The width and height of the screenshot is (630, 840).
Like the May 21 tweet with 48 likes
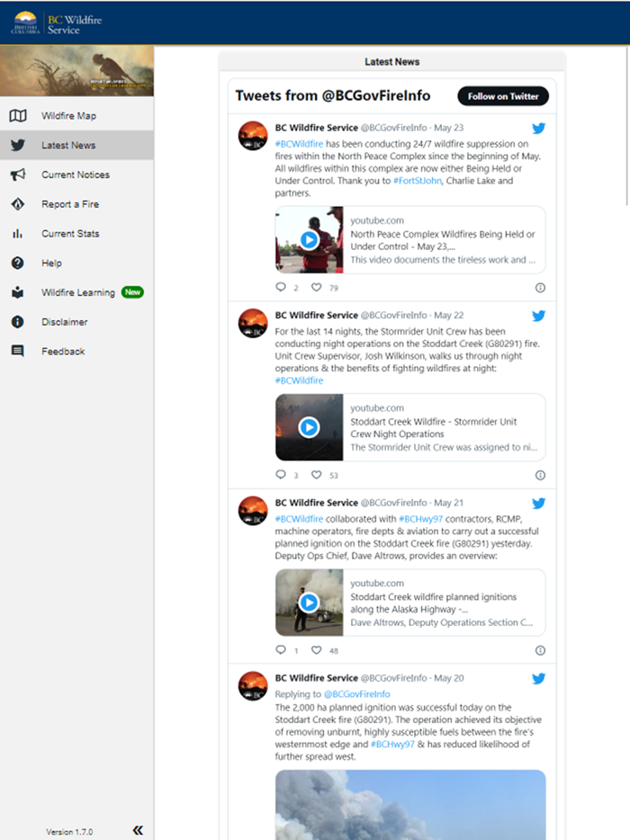click(x=316, y=650)
